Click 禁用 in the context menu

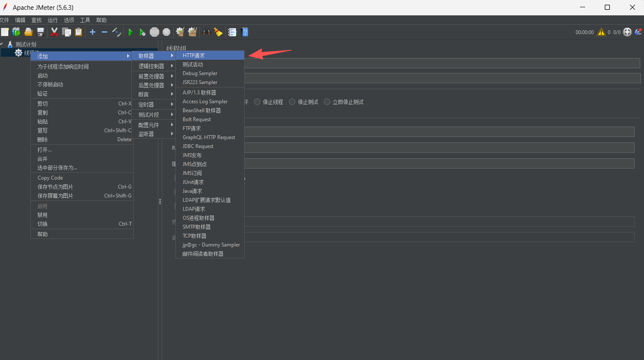click(82, 215)
